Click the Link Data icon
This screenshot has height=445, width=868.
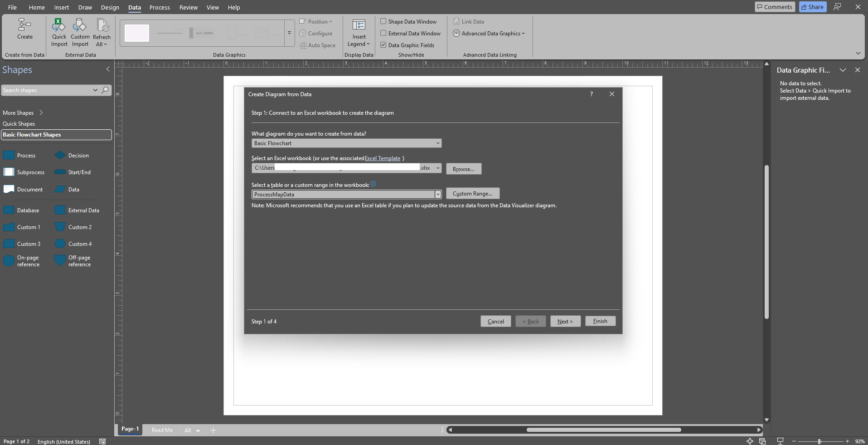469,21
